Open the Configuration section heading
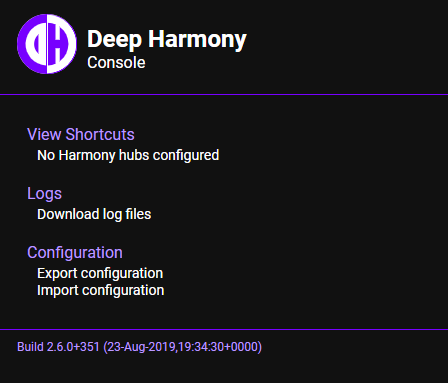This screenshot has height=383, width=448. coord(75,253)
